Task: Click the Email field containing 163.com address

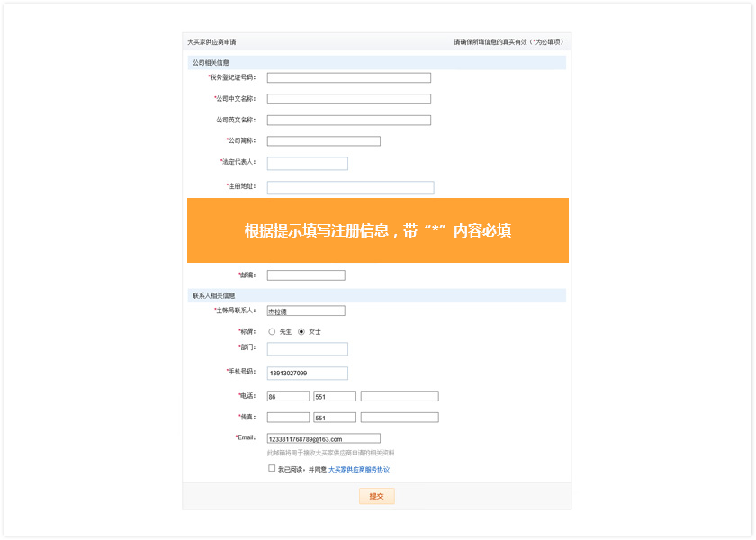Action: click(323, 438)
